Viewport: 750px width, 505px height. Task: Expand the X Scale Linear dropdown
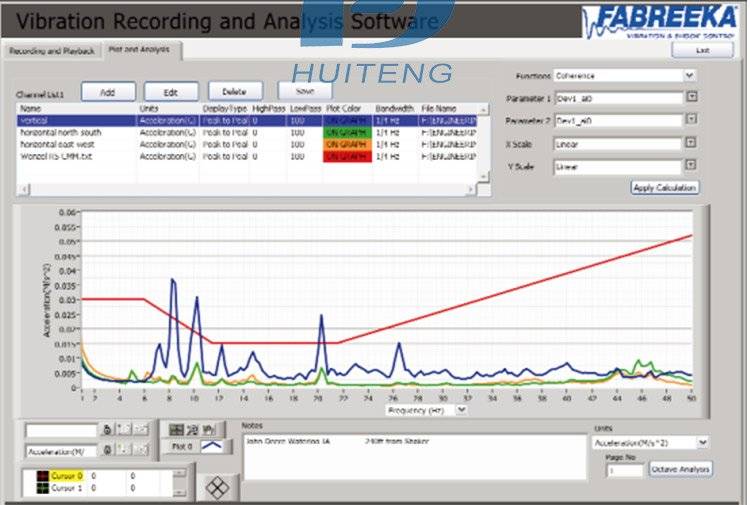691,143
